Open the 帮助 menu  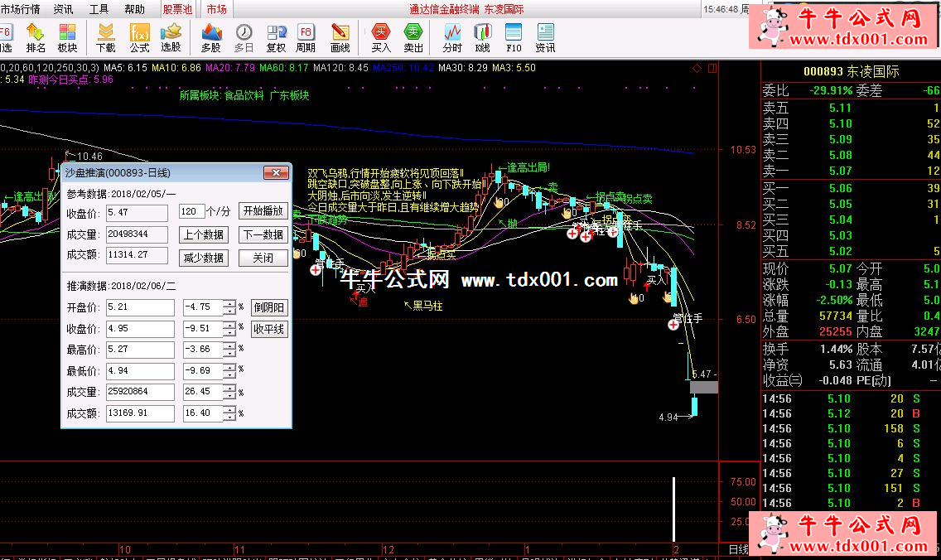pyautogui.click(x=134, y=9)
